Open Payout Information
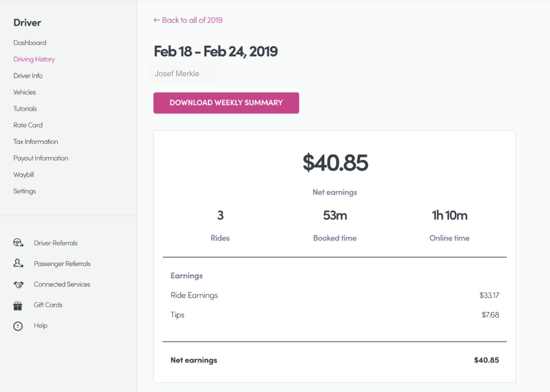Viewport: 550px width, 392px height. click(41, 158)
